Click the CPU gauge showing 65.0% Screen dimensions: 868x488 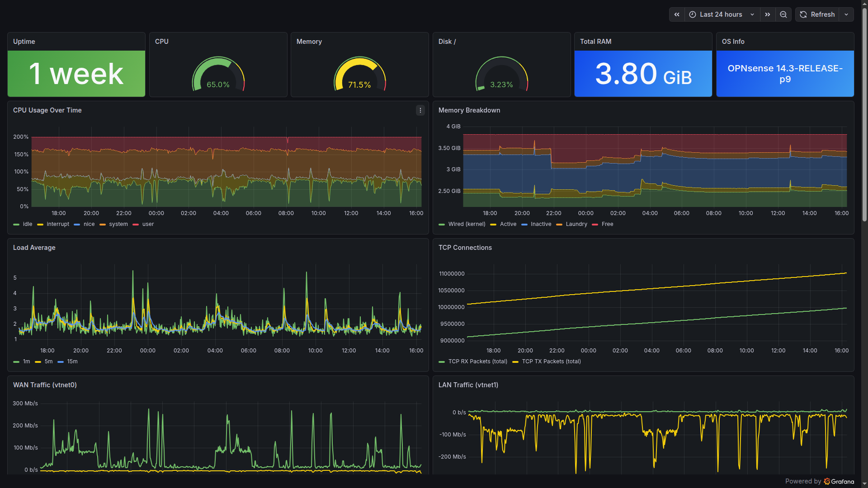click(218, 75)
